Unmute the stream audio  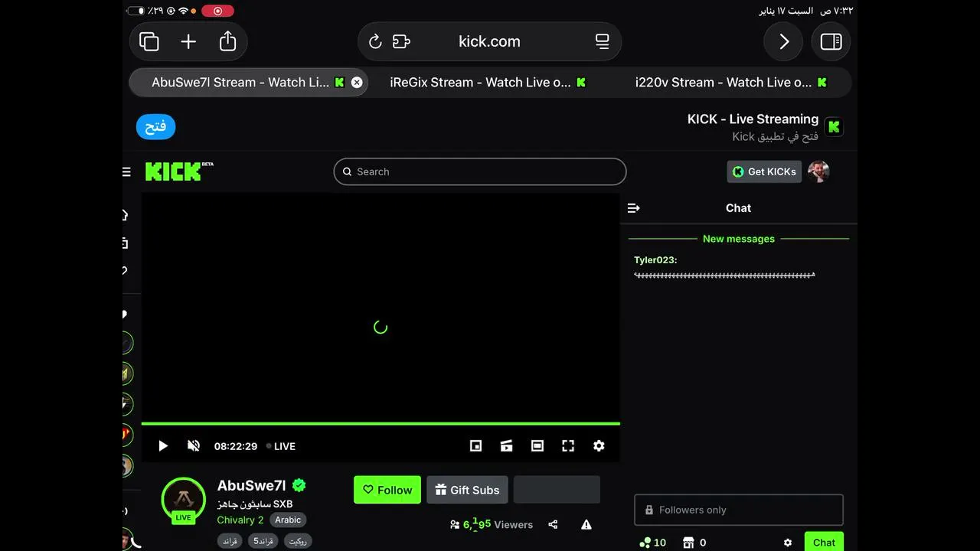[194, 446]
